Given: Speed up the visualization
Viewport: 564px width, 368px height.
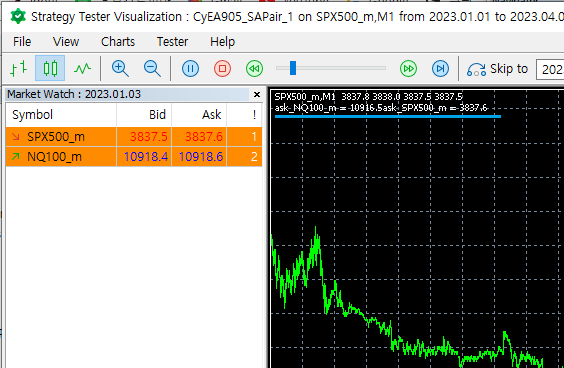Looking at the screenshot, I should (408, 68).
